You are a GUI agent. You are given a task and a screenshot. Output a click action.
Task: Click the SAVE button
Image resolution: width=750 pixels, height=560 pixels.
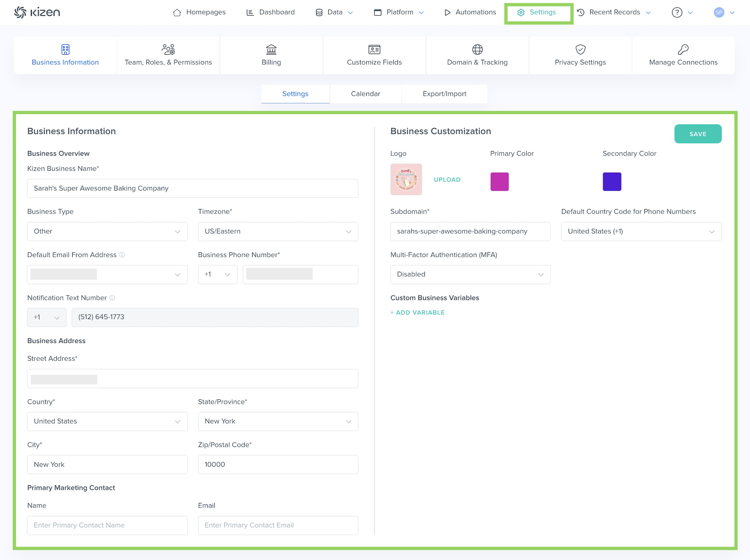pos(697,134)
